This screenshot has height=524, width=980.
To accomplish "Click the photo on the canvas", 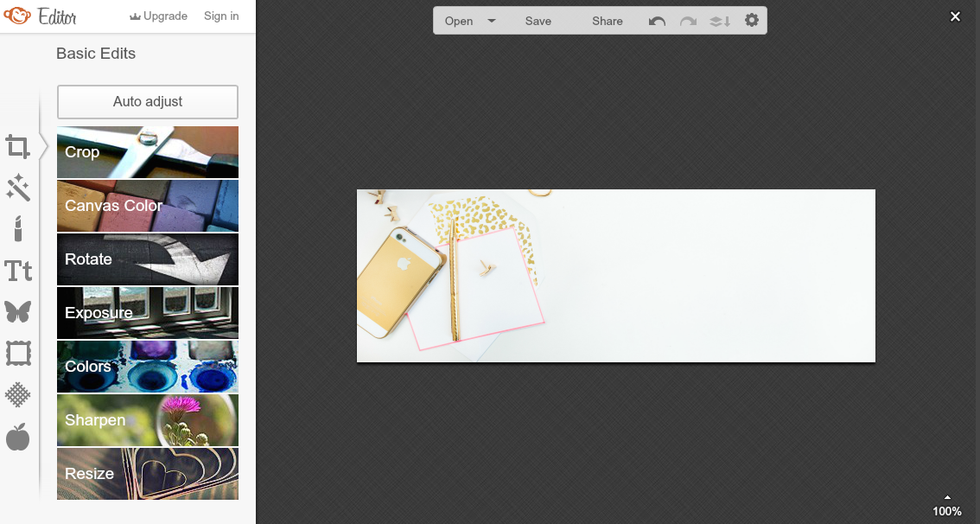I will pos(615,276).
